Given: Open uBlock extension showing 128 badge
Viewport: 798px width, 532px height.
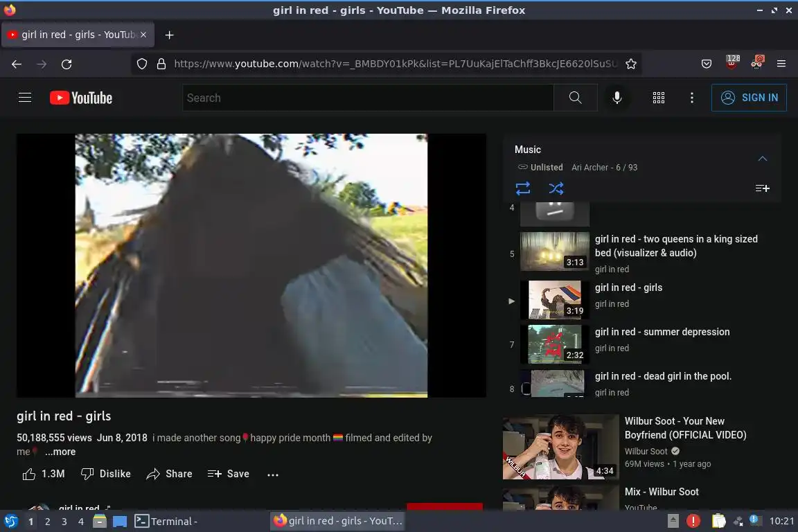Looking at the screenshot, I should pyautogui.click(x=731, y=62).
